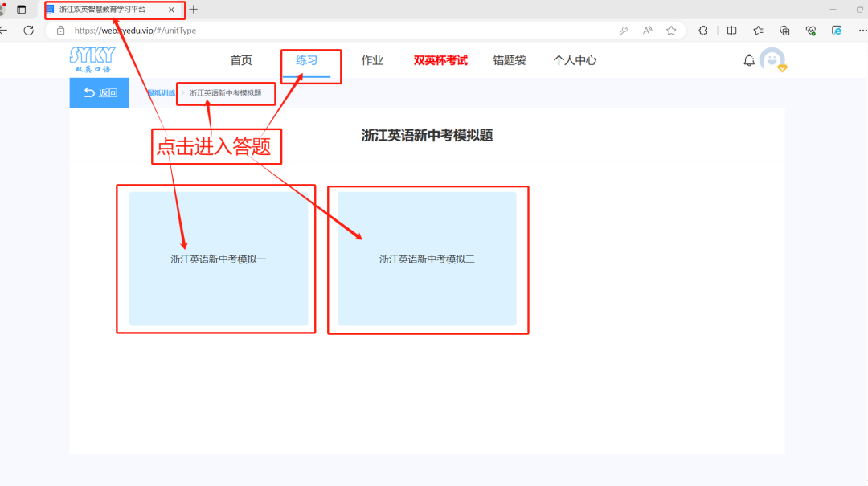
Task: Minimize the browser window
Action: point(833,10)
